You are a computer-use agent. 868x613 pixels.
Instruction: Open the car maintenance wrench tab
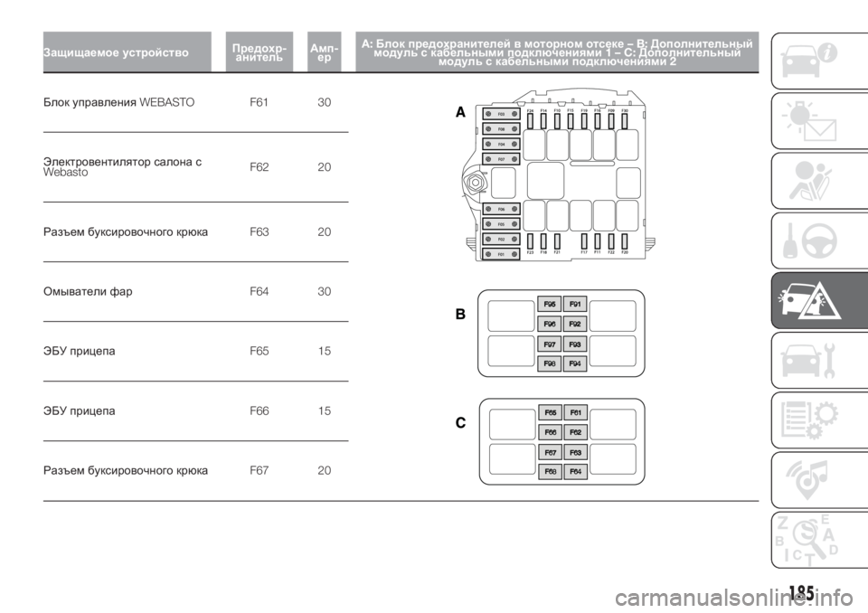point(819,360)
